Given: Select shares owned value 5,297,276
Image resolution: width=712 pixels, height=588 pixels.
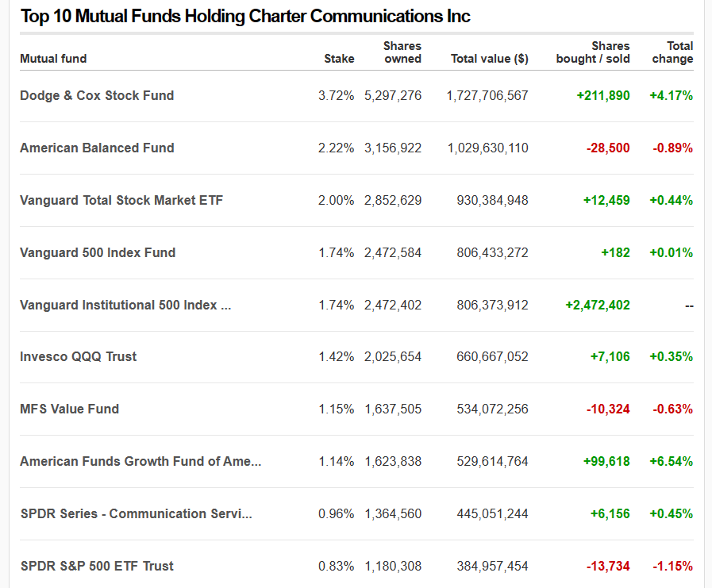Looking at the screenshot, I should [x=393, y=96].
